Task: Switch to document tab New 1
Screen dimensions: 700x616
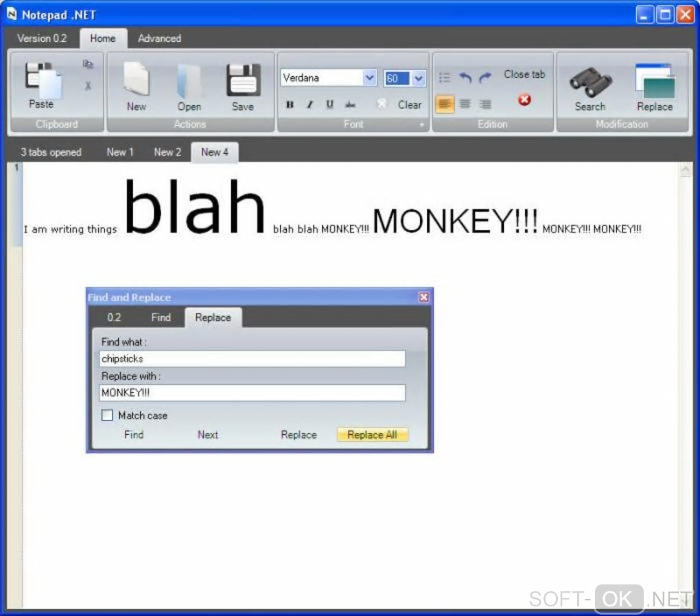Action: pos(120,152)
